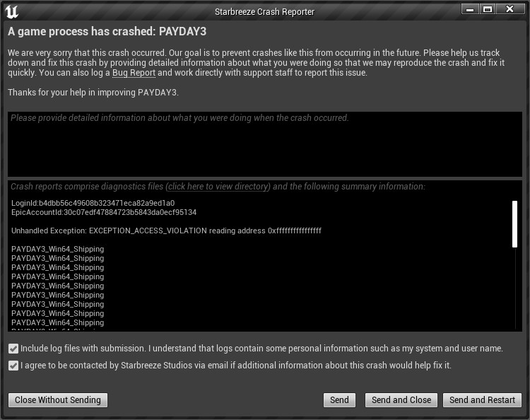Image resolution: width=530 pixels, height=420 pixels.
Task: Maximize the Crash Reporter window
Action: point(487,9)
